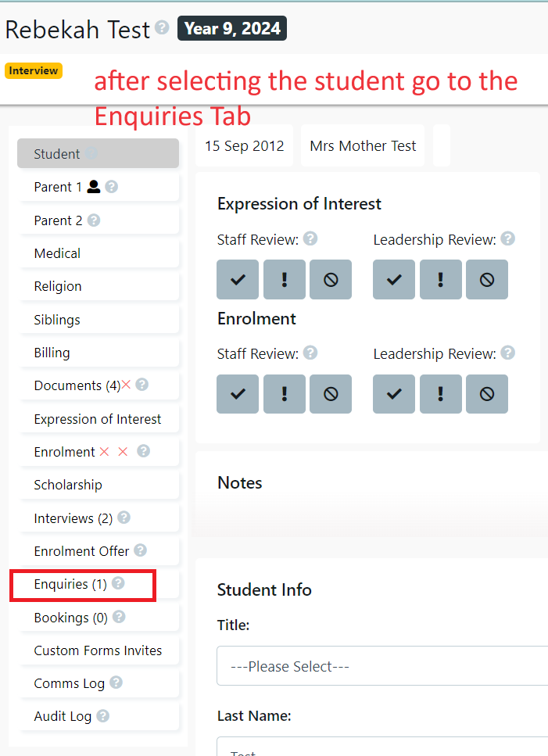Approve Staff Review for Expression of Interest
This screenshot has width=548, height=756.
click(237, 279)
